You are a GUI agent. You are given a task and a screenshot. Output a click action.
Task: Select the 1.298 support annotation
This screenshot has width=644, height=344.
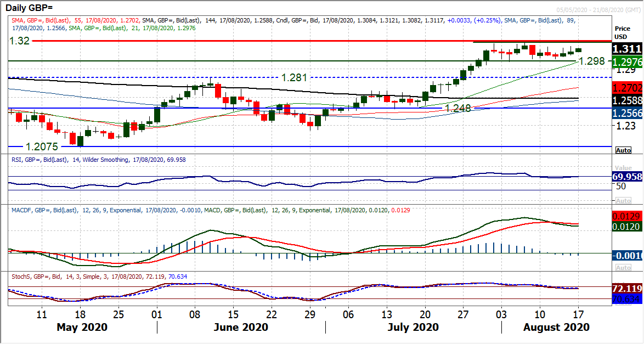point(591,61)
